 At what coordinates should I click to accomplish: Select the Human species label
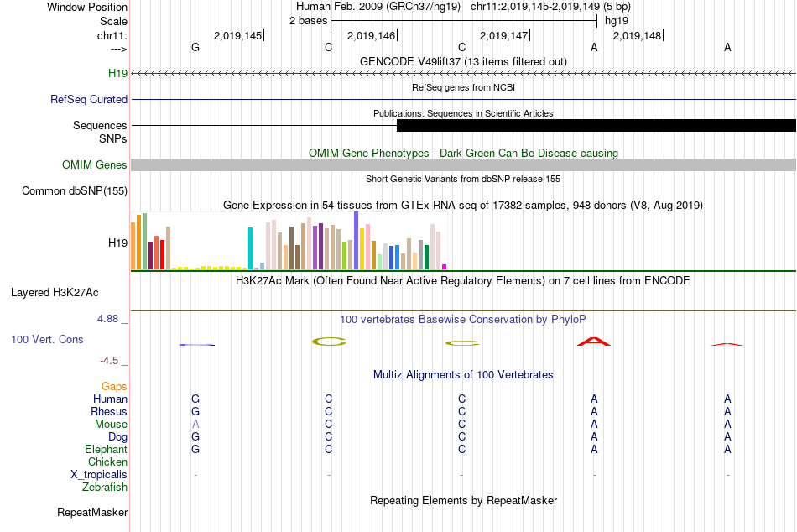pyautogui.click(x=110, y=399)
